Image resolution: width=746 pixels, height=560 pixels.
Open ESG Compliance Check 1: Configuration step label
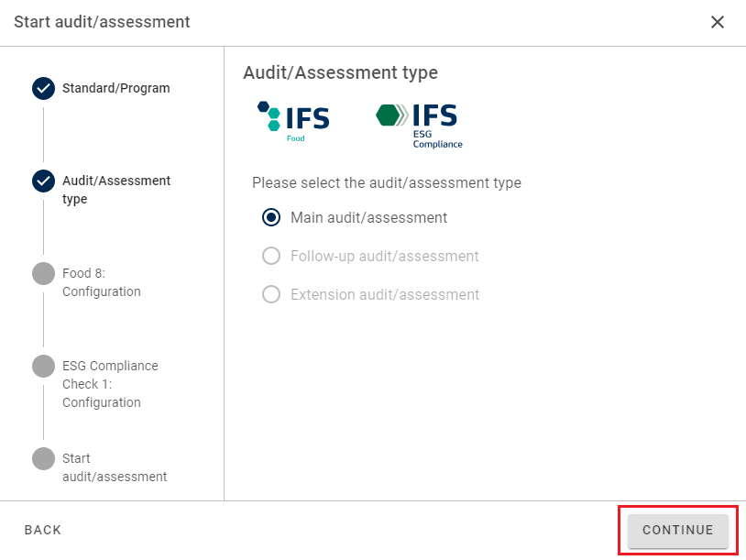[110, 384]
